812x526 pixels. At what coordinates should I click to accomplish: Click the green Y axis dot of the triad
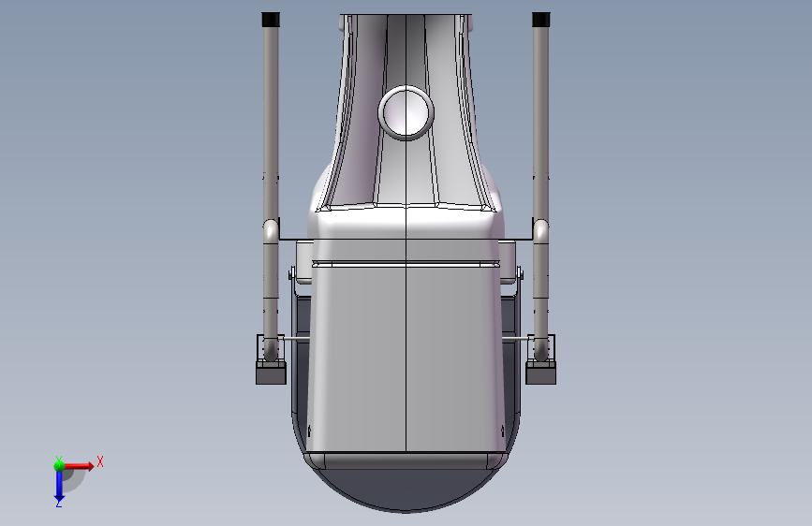click(59, 465)
